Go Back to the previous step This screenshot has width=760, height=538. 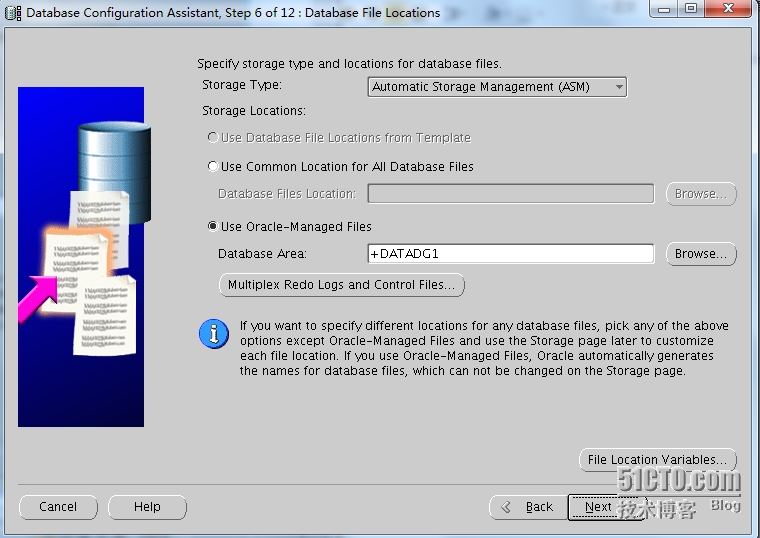pos(528,507)
